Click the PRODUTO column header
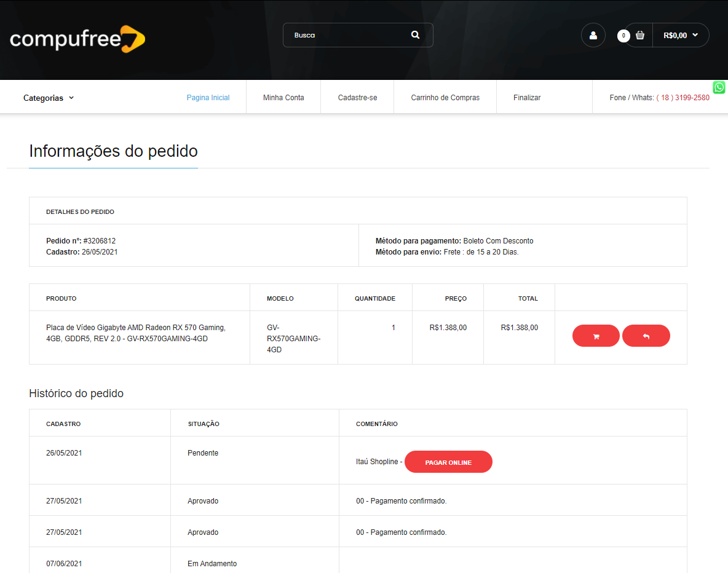This screenshot has width=728, height=573. pos(61,299)
